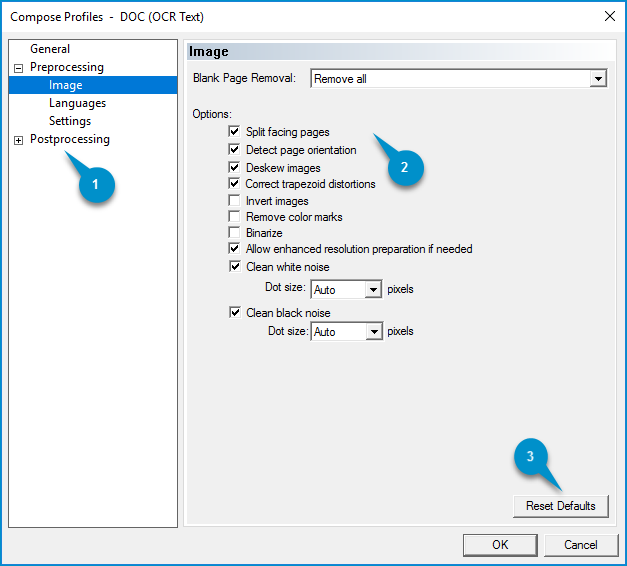This screenshot has height=566, width=627.
Task: Enable Invert images checkbox
Action: pos(234,200)
